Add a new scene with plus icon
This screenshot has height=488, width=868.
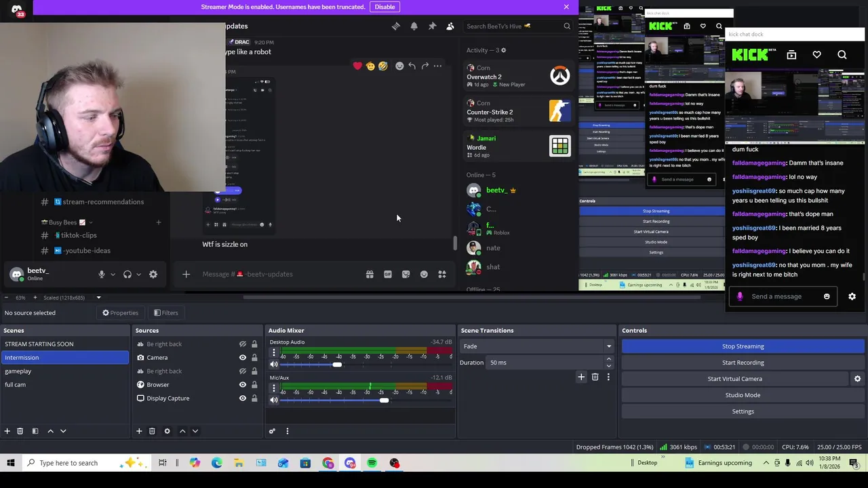point(7,431)
